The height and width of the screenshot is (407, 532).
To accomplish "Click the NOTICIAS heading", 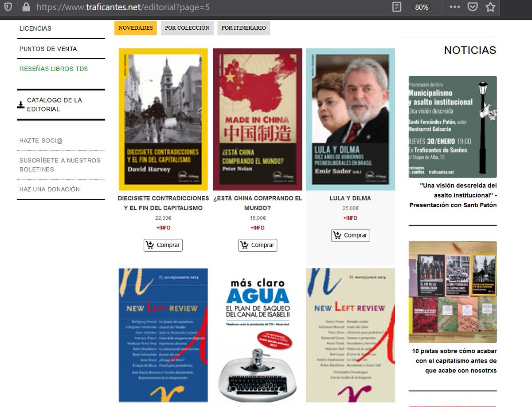I will [x=470, y=50].
